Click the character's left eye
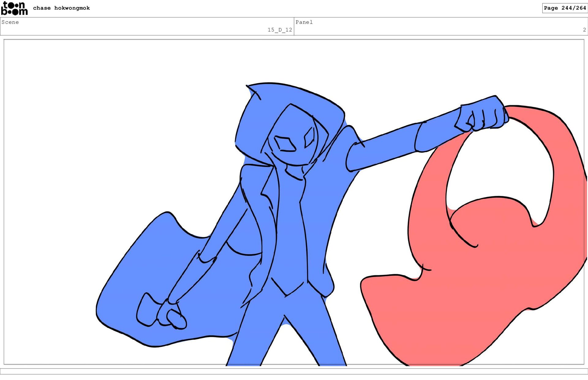Image resolution: width=588 pixels, height=380 pixels. pos(285,144)
